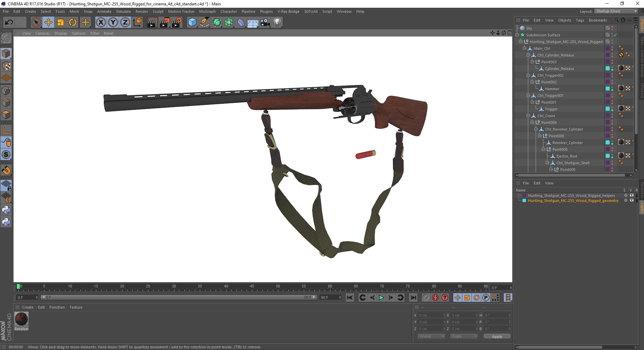644x350 pixels.
Task: Select Ejector_Rod object in tree
Action: 566,156
